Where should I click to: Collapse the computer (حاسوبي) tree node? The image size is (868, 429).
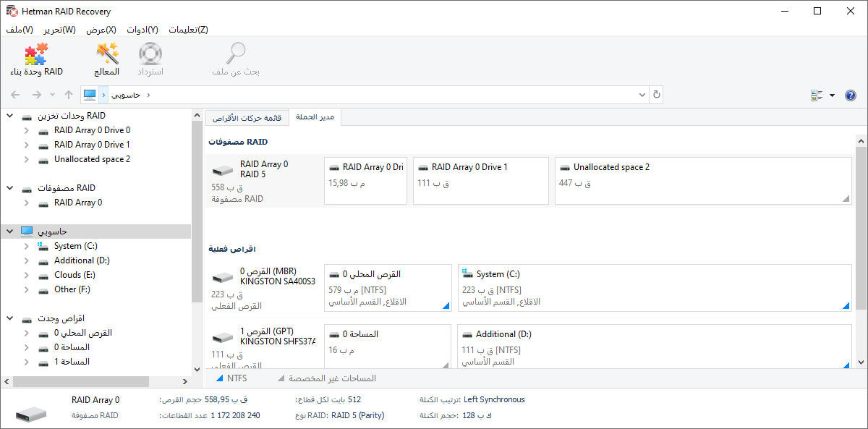coord(10,232)
